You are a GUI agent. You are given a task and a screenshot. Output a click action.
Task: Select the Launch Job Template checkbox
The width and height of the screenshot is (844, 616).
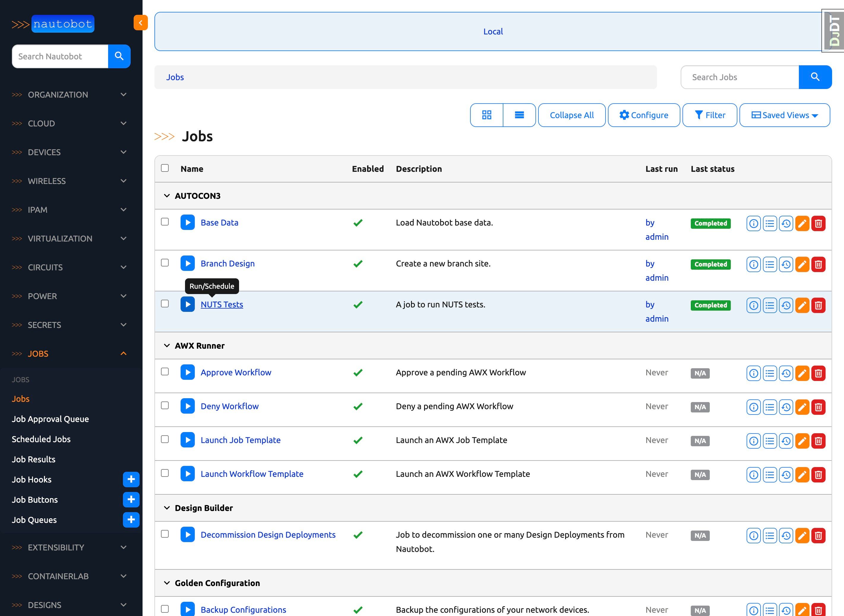coord(165,439)
